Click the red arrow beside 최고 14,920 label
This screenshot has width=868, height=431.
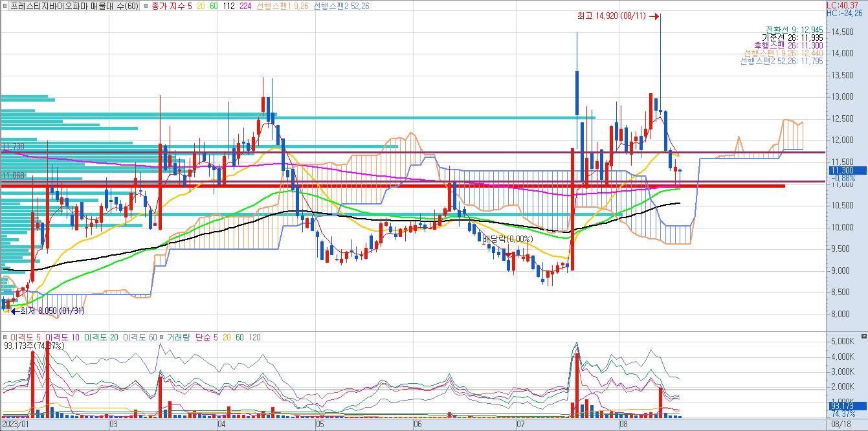tap(654, 16)
